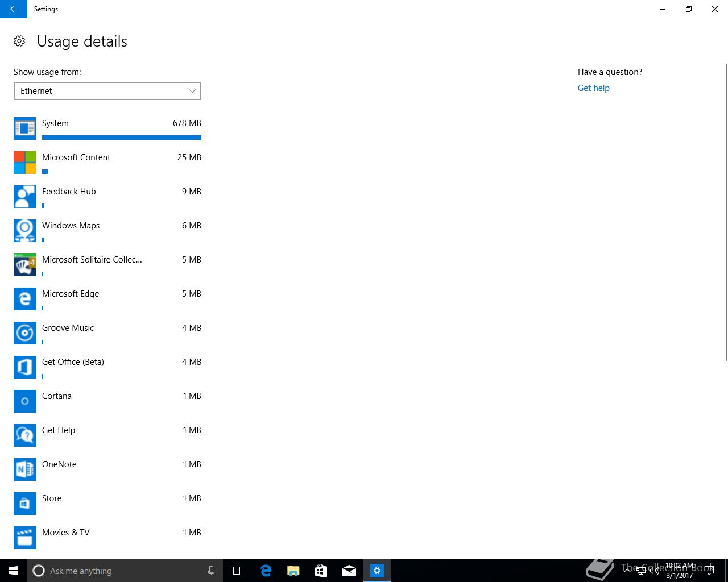Click the '25 MB' usage value
Viewport: 728px width, 582px height.
click(x=189, y=157)
